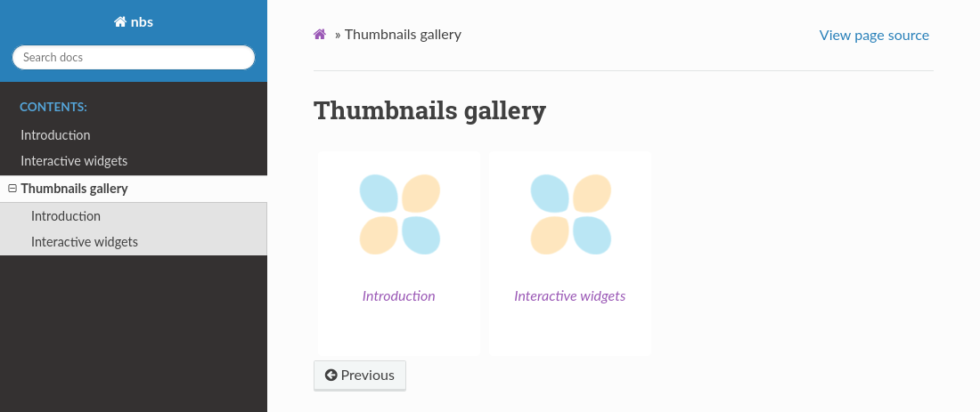Follow the purple Introduction gallery caption link
Image resolution: width=980 pixels, height=412 pixels.
(398, 296)
